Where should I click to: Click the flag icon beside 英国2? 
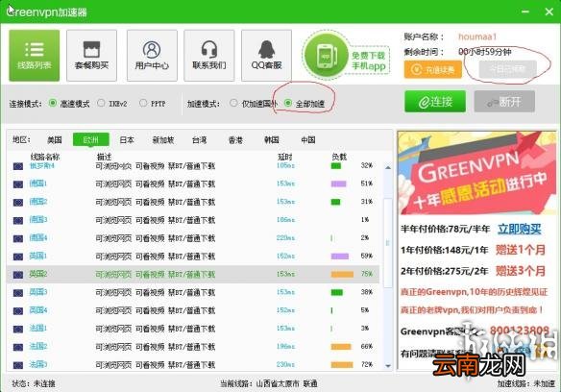[18, 275]
